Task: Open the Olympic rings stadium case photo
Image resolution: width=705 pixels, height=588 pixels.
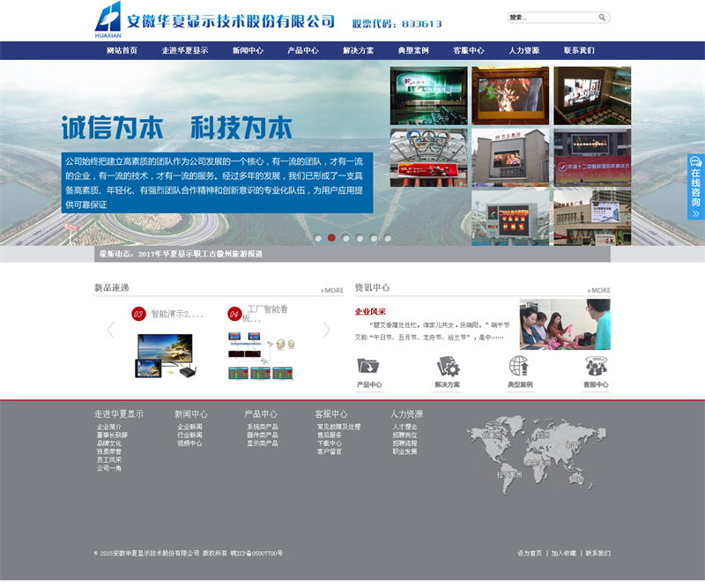Action: coord(429,158)
